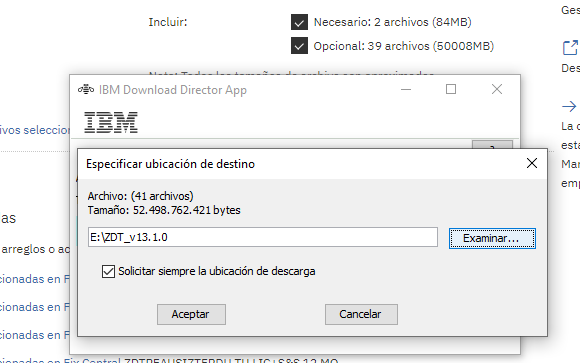Uncheck Necesario: 2 archivos checkbox
The height and width of the screenshot is (363, 580).
[299, 22]
